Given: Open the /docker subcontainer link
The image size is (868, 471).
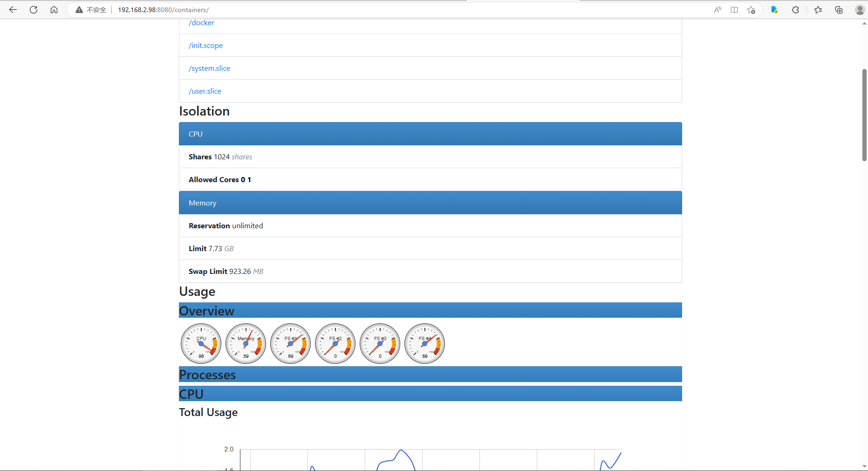Looking at the screenshot, I should coord(201,22).
